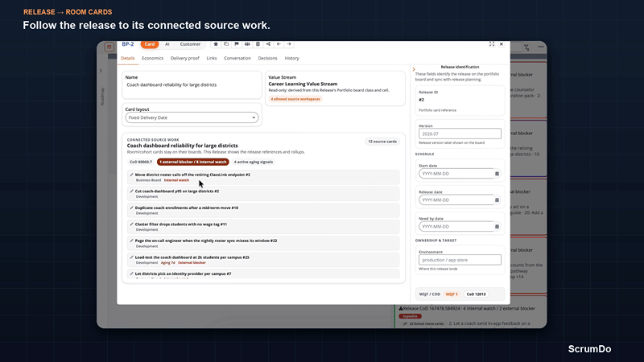Click pencil icon beside 'Duplicate coach enrollments' card

[x=131, y=208]
